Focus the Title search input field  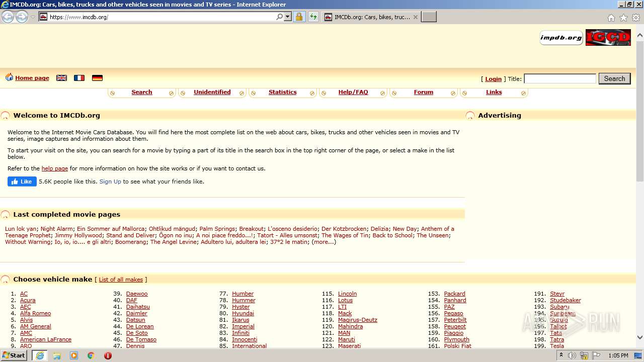(560, 78)
